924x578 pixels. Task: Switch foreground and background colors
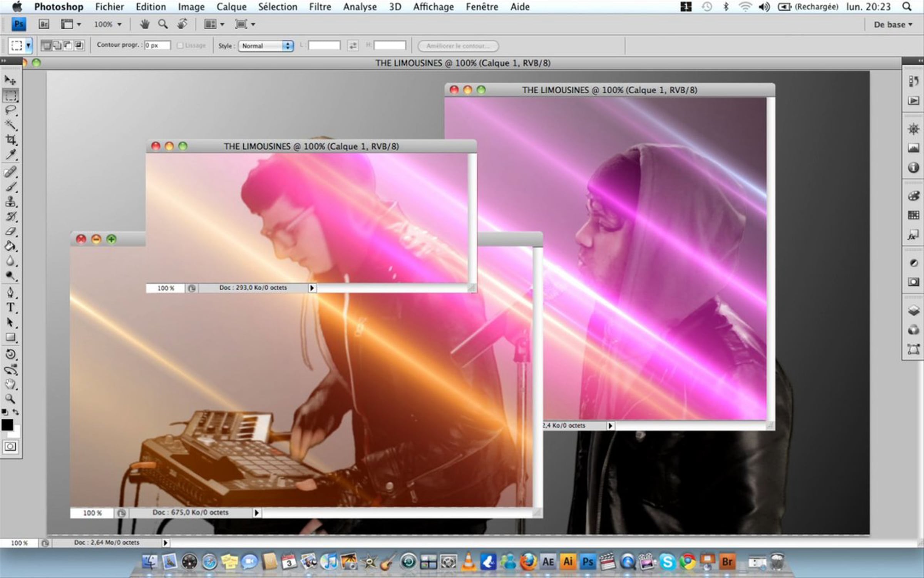click(16, 412)
